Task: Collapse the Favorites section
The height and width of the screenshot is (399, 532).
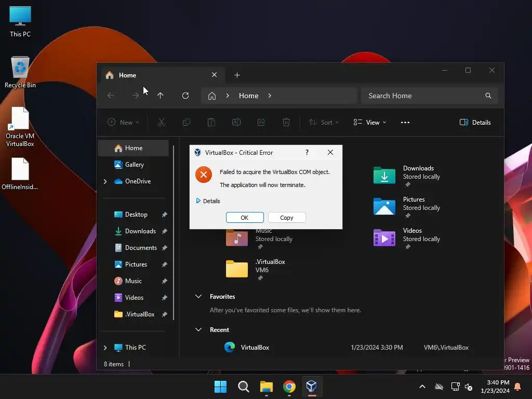Action: coord(198,297)
